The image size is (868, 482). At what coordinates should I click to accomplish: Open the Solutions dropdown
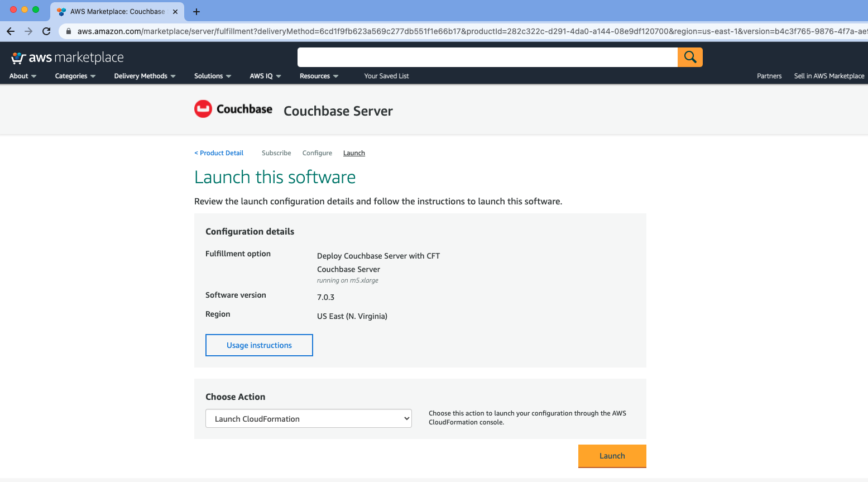click(212, 76)
